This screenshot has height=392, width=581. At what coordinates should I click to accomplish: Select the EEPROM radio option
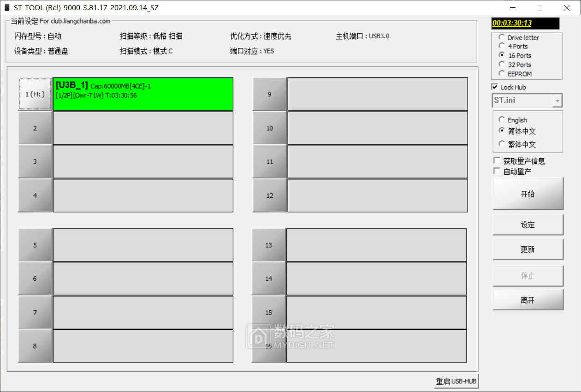502,74
